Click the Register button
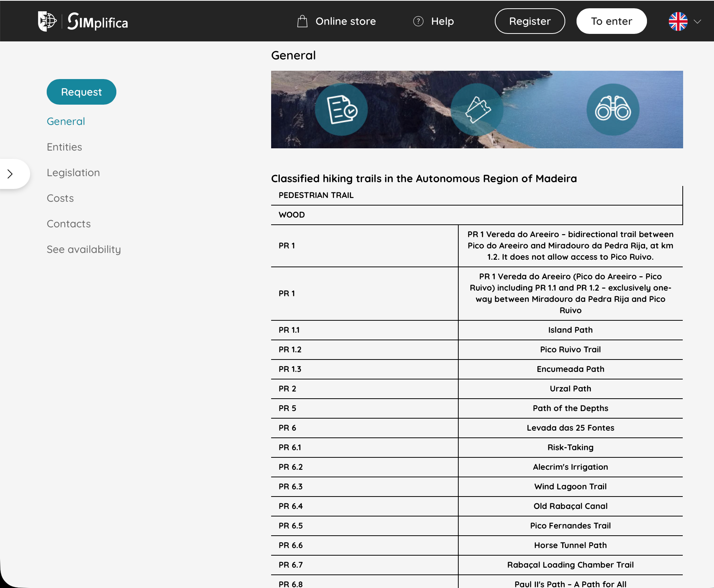 click(530, 21)
